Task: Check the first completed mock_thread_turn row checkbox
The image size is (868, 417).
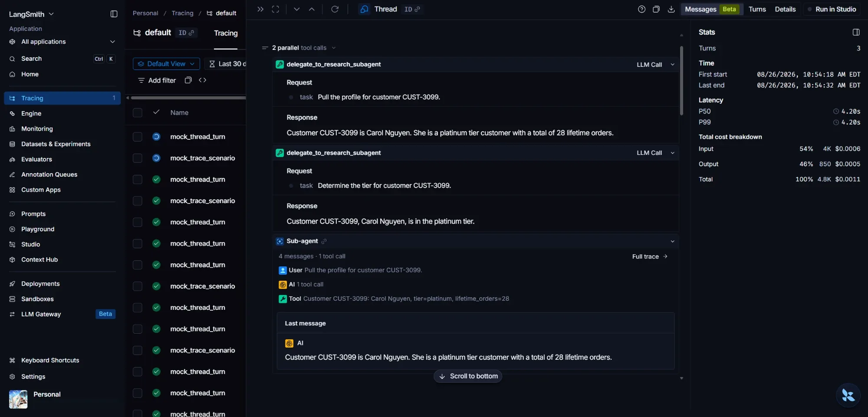Action: click(138, 179)
